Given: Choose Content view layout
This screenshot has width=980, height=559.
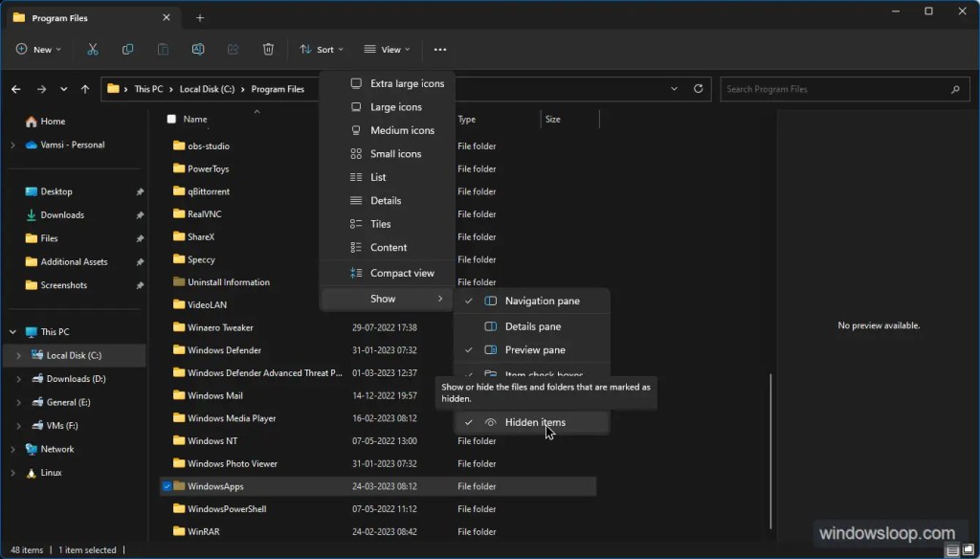Looking at the screenshot, I should (x=387, y=248).
